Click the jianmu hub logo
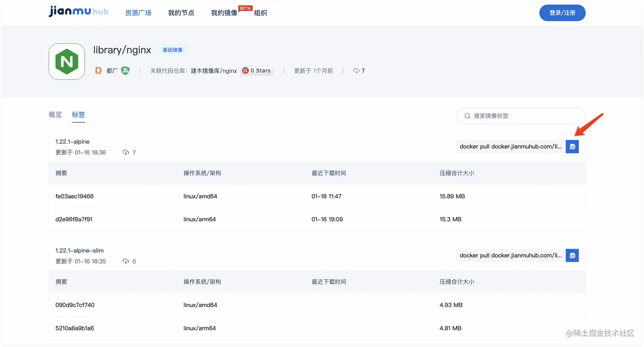This screenshot has height=347, width=644. pos(78,11)
